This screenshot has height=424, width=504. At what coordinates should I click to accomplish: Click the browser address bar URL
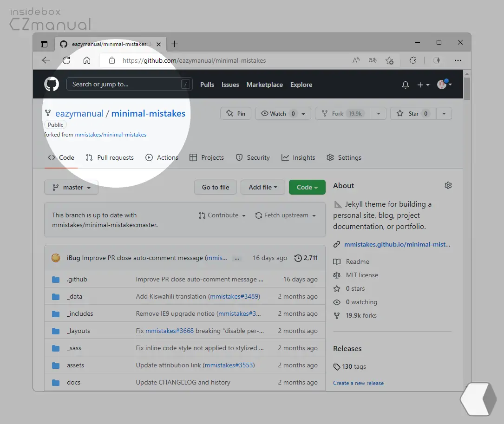tap(194, 60)
